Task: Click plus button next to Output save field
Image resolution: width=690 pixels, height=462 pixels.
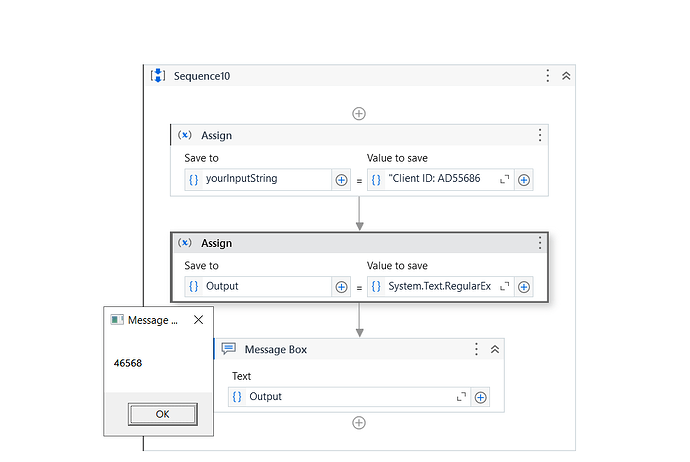Action: coord(341,287)
